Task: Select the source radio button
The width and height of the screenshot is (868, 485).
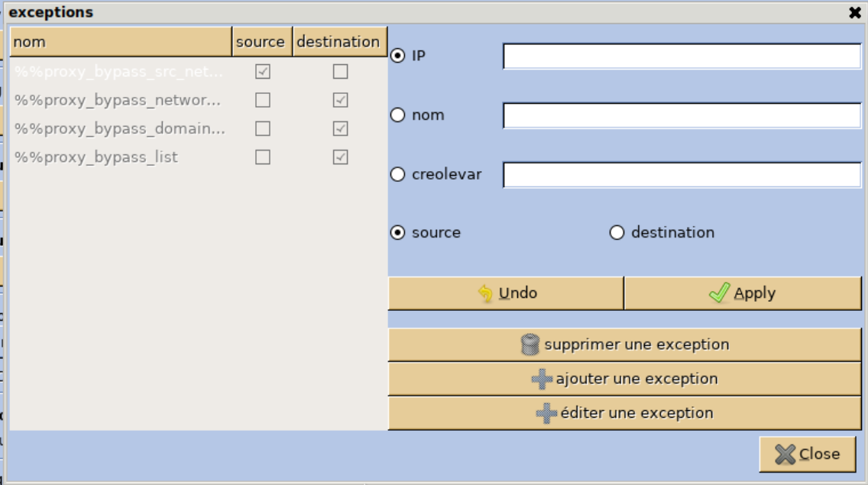Action: tap(398, 233)
